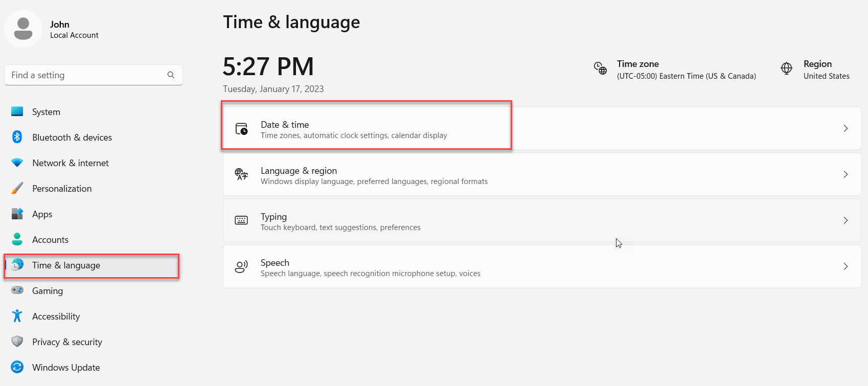Expand Speech settings chevron arrow
Image resolution: width=868 pixels, height=386 pixels.
click(846, 266)
